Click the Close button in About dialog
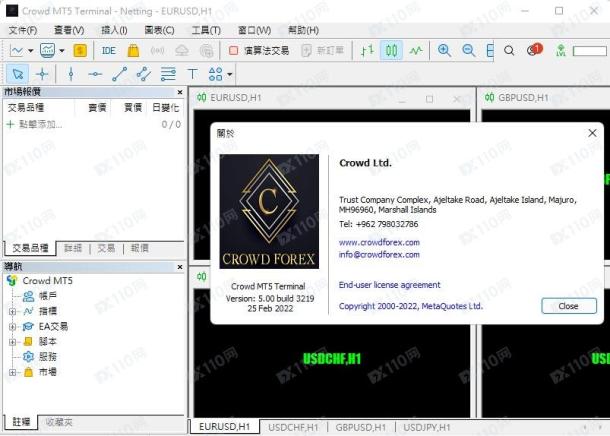The image size is (610, 436). pos(568,306)
